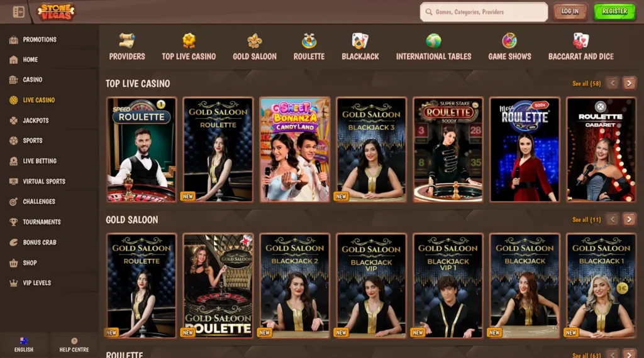
Task: Next arrow for Top Live Casino row
Action: pyautogui.click(x=629, y=84)
